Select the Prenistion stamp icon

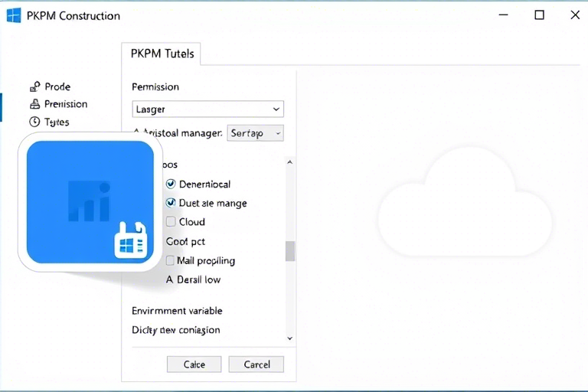[x=35, y=104]
